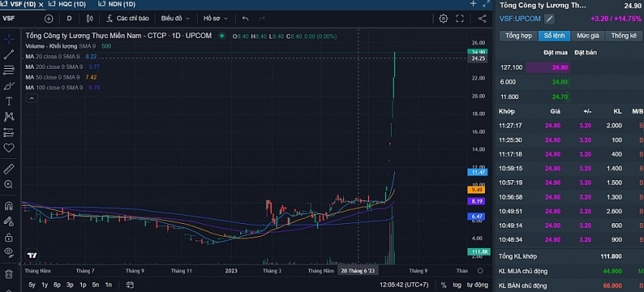Select the trend line drawing tool
Image resolution: width=644 pixels, height=292 pixels.
[x=8, y=54]
